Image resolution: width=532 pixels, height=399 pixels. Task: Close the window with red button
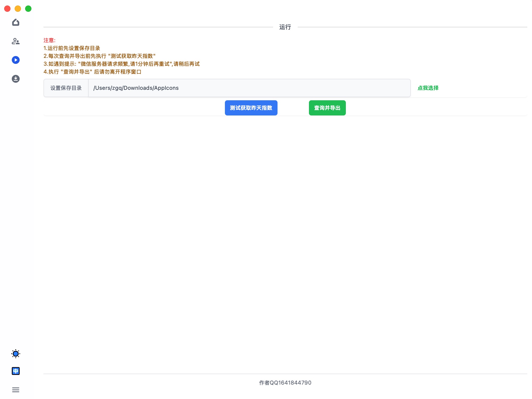[x=7, y=9]
